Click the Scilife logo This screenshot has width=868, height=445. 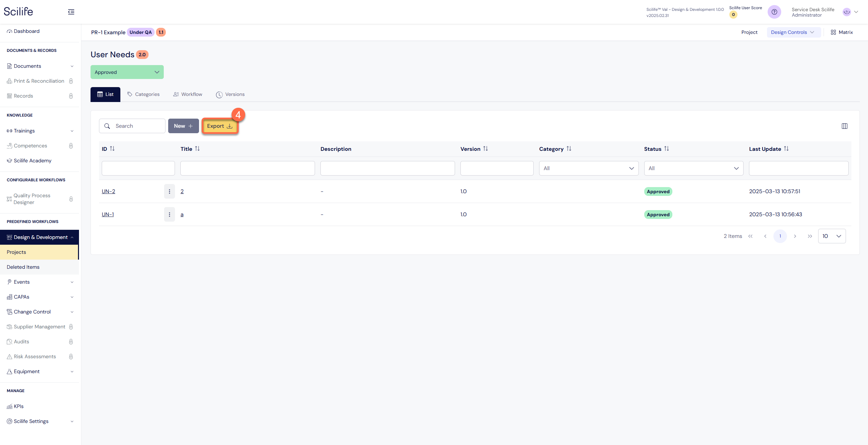(x=18, y=12)
